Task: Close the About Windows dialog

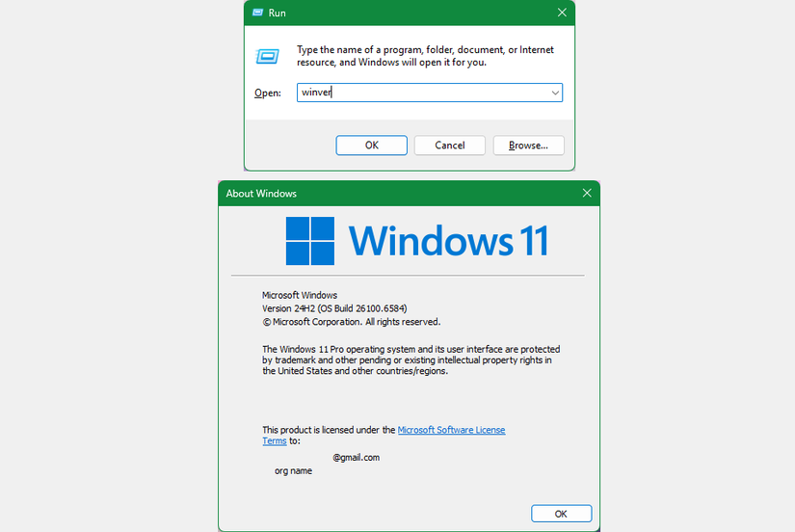Action: click(x=587, y=193)
